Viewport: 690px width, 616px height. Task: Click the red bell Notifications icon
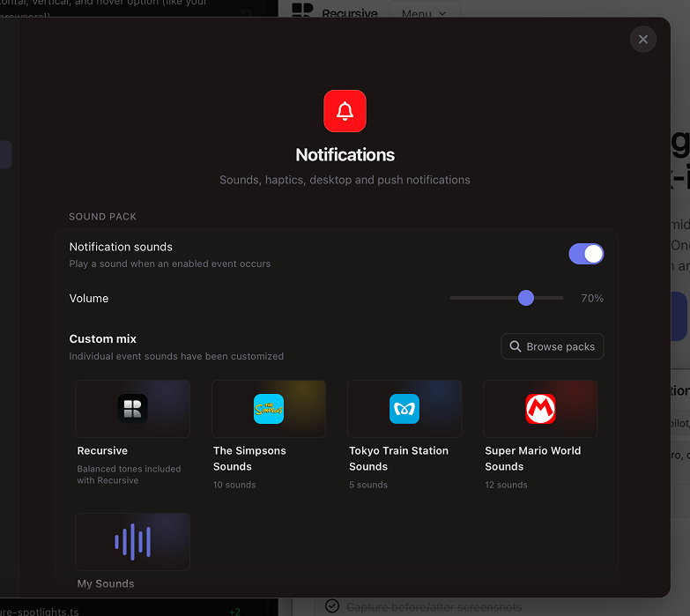pos(345,111)
